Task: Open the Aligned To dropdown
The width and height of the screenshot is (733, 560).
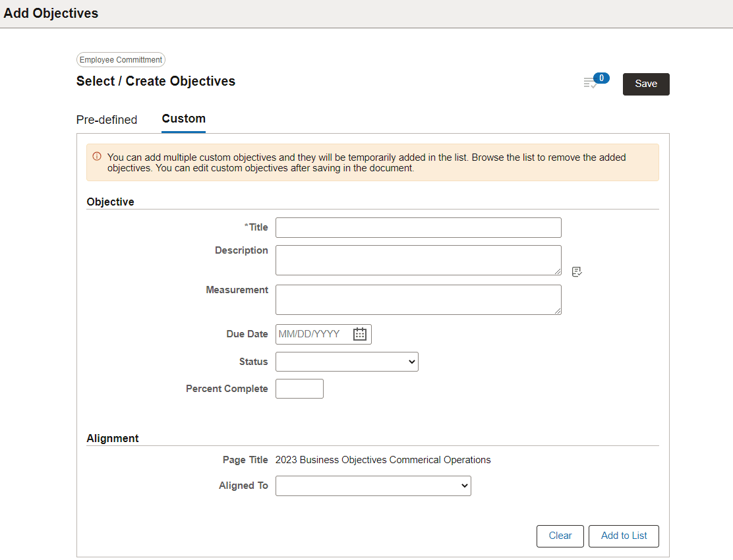Action: click(x=373, y=486)
